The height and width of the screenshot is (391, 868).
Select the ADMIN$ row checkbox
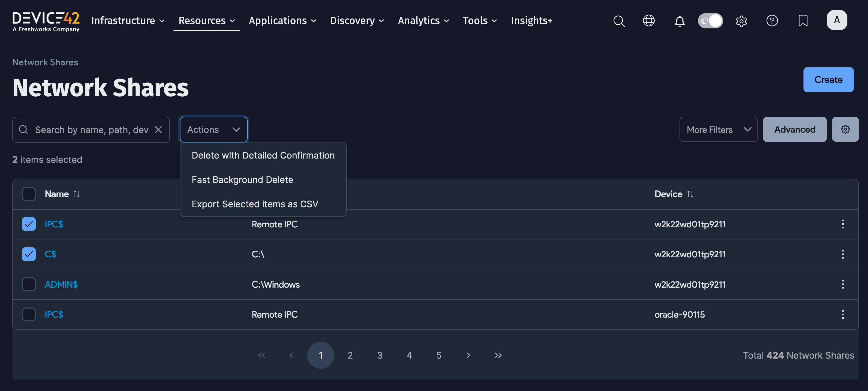tap(29, 284)
